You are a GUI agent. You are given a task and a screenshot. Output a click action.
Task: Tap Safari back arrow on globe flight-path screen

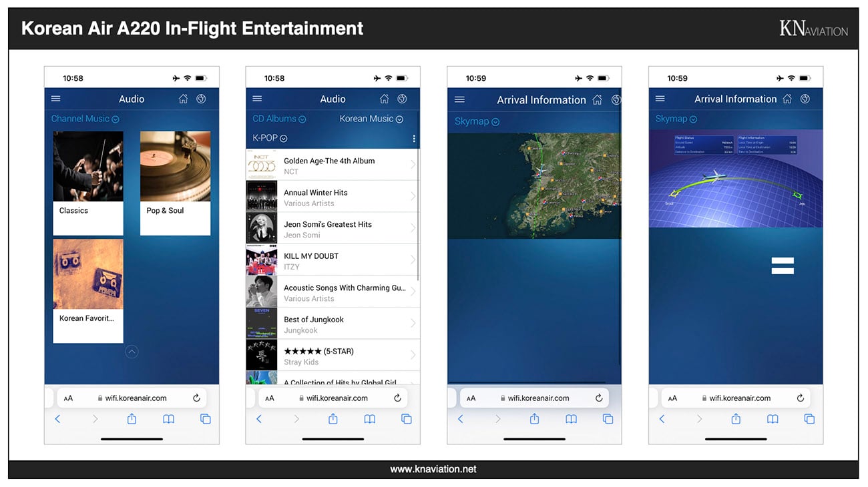coord(662,419)
